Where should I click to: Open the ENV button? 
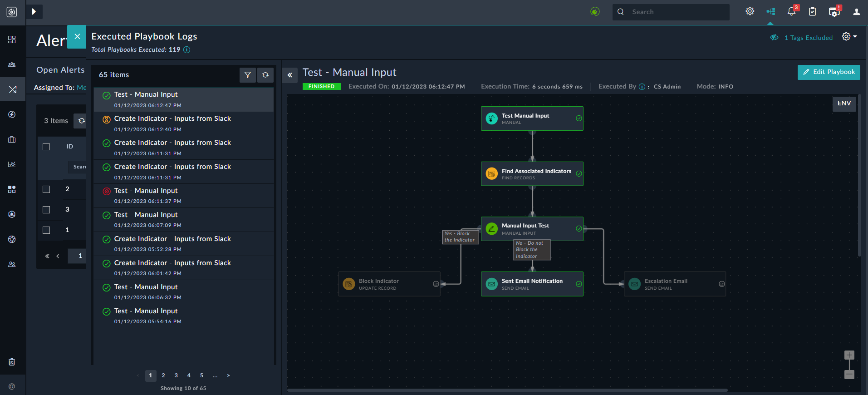(844, 104)
